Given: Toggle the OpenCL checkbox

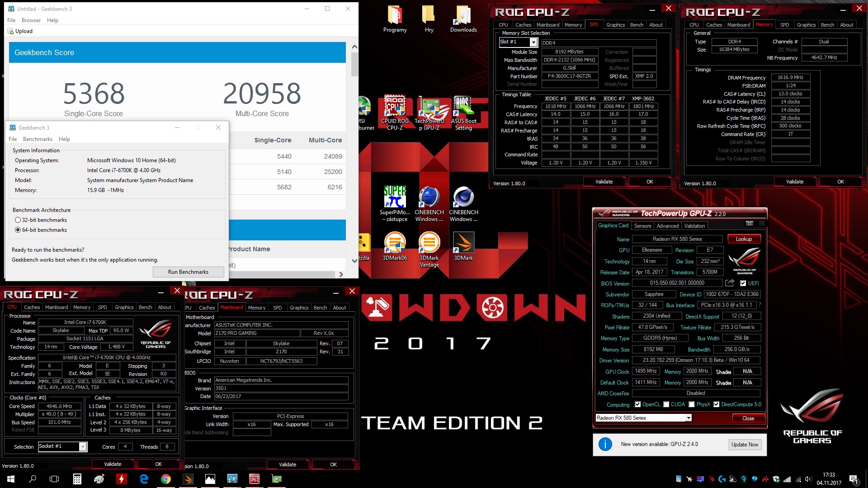Looking at the screenshot, I should tap(637, 404).
